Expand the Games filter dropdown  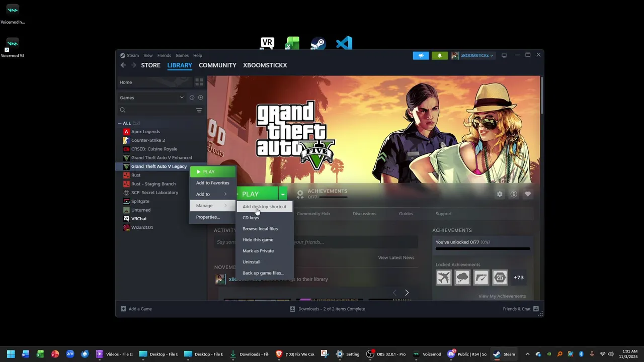pyautogui.click(x=151, y=98)
